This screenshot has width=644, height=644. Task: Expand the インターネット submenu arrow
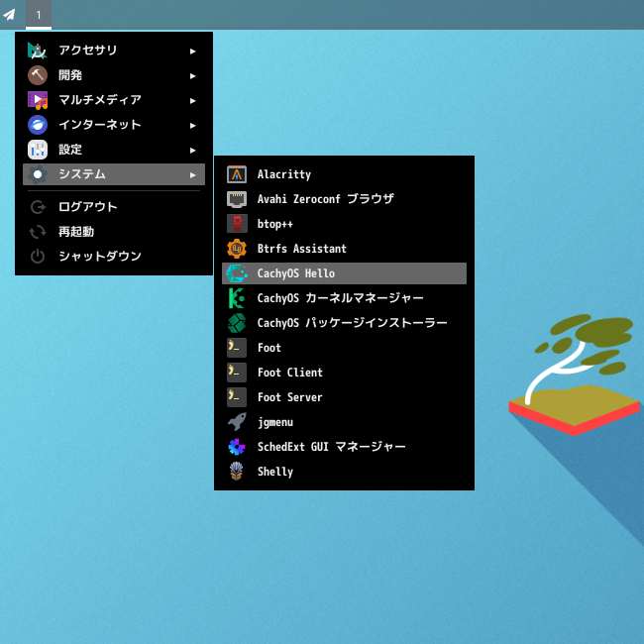[x=192, y=125]
